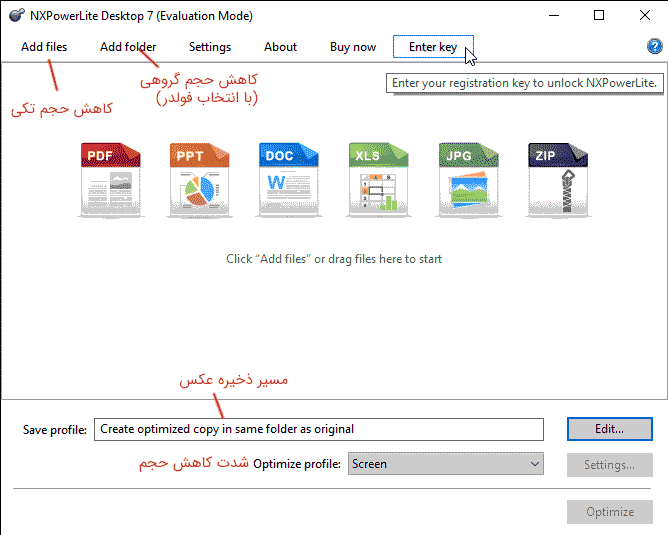Minimize the NXPowerLite window
This screenshot has width=668, height=535.
point(554,15)
